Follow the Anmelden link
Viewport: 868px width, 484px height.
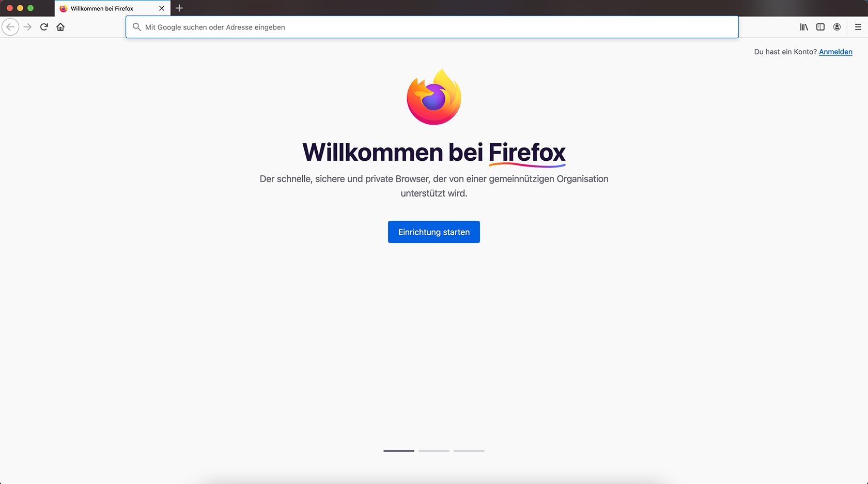(x=835, y=52)
